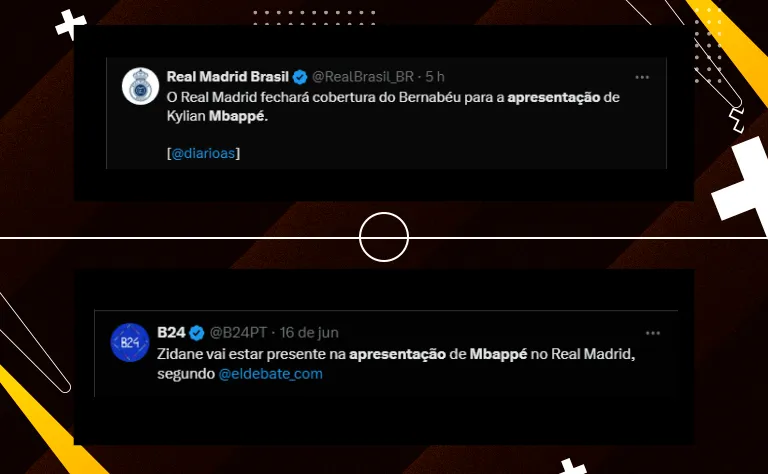Click the 5 h timestamp
768x474 pixels.
click(x=434, y=77)
